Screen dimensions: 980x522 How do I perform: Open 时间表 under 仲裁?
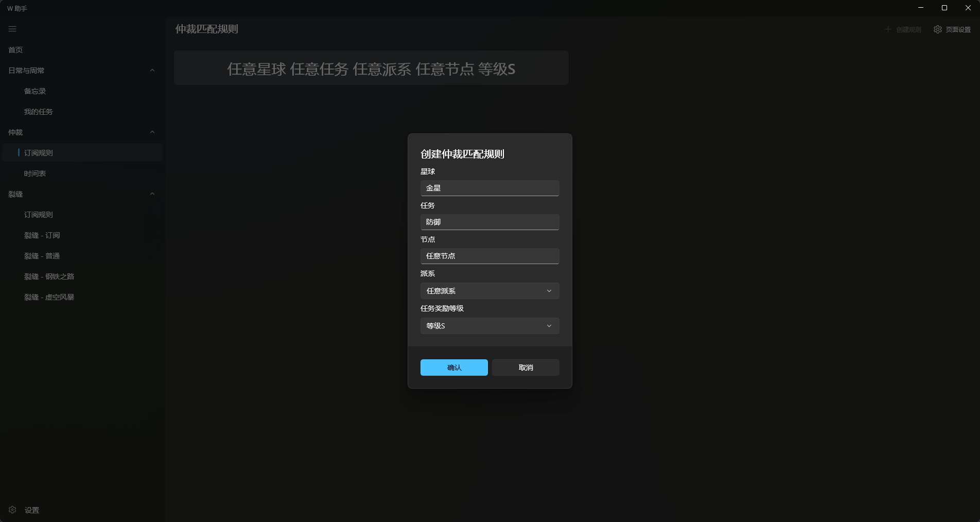pos(35,173)
